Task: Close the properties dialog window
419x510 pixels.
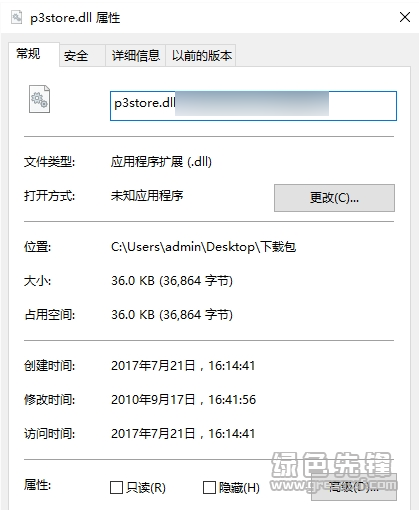Action: click(405, 17)
